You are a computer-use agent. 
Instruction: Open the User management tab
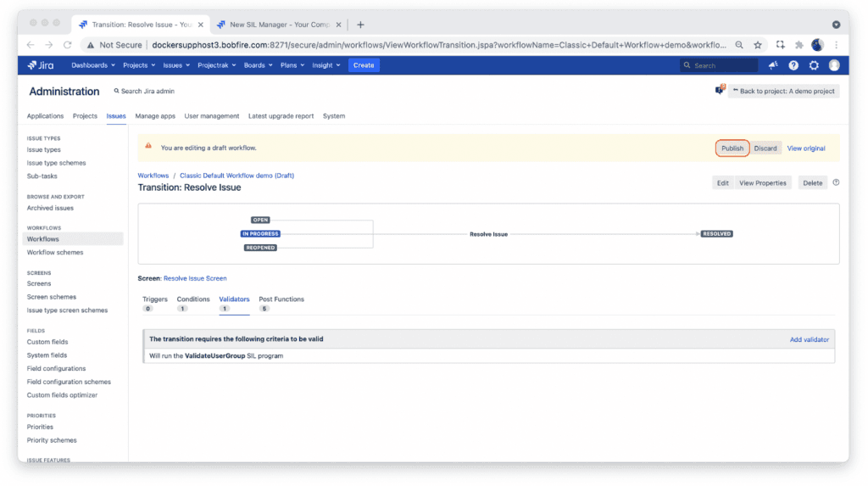click(x=211, y=116)
